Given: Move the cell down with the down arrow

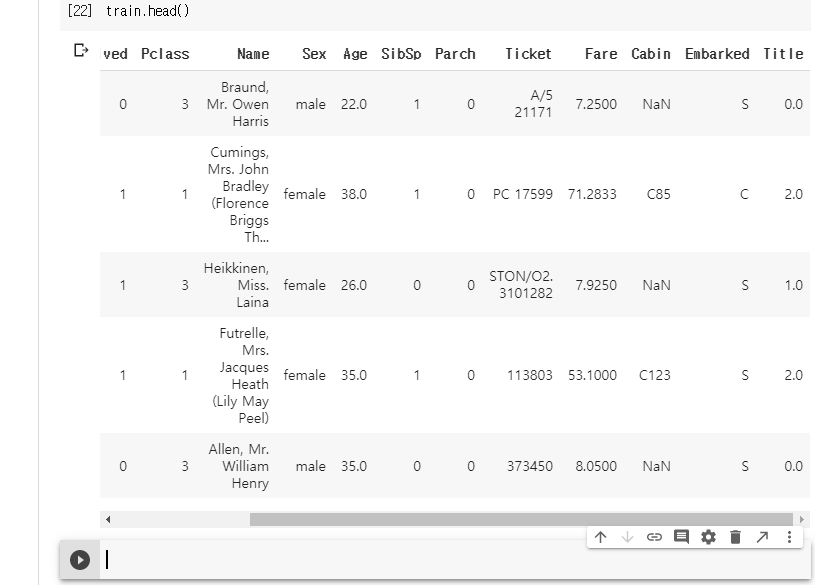Looking at the screenshot, I should coord(627,538).
